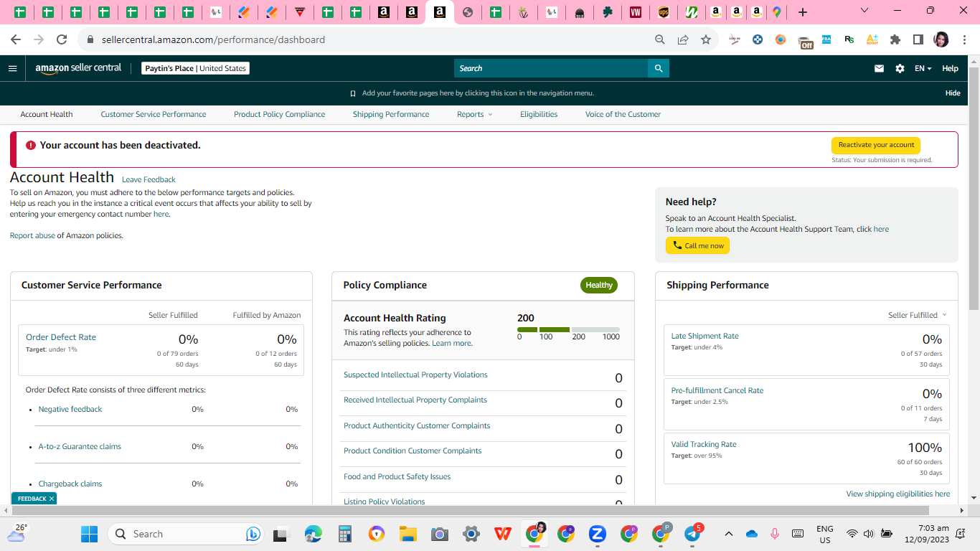The width and height of the screenshot is (980, 551).
Task: Open a new browser tab with the plus
Action: 803,12
